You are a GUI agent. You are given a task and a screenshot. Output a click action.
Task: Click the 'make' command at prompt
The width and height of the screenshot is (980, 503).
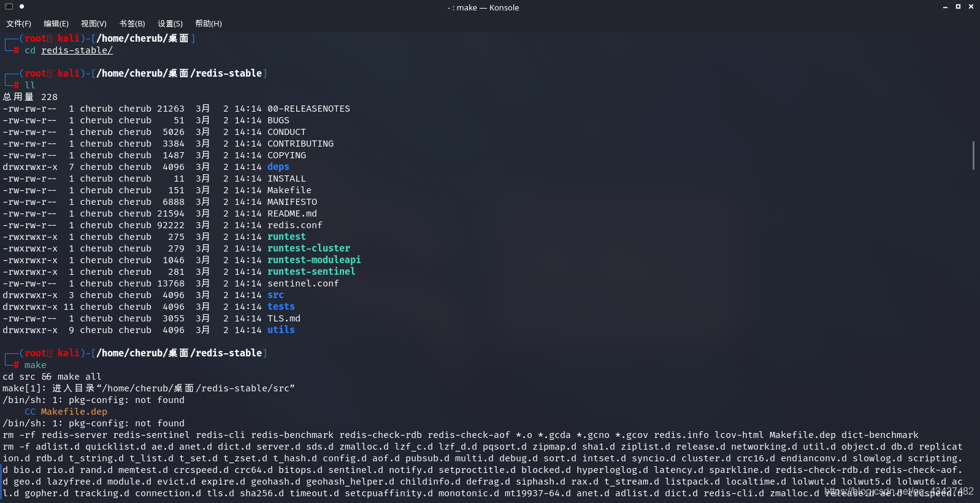click(36, 365)
